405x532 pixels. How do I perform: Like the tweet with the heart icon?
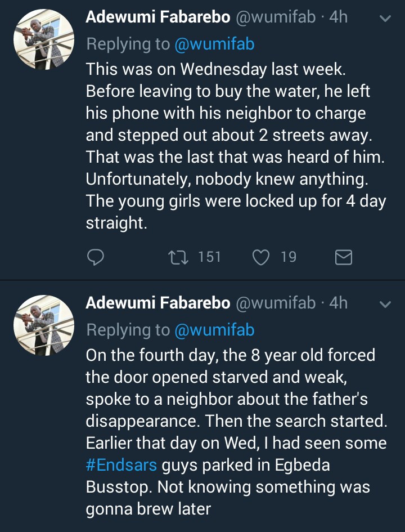coord(260,257)
